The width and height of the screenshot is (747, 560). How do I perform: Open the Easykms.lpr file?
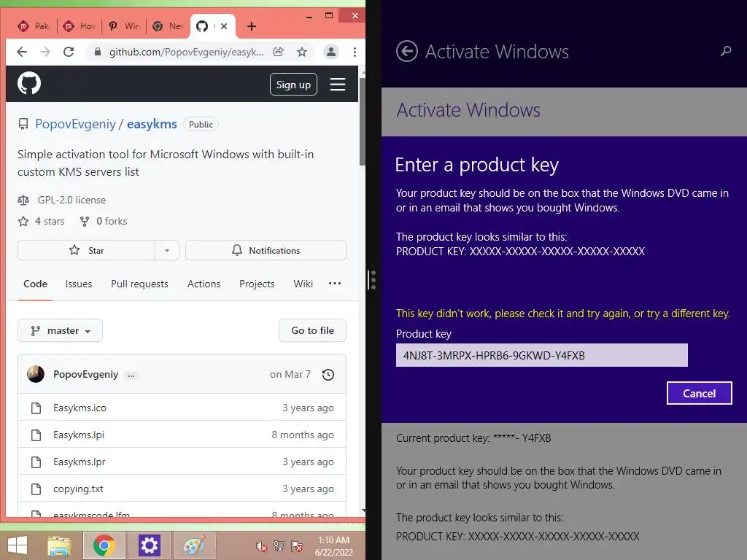[79, 462]
